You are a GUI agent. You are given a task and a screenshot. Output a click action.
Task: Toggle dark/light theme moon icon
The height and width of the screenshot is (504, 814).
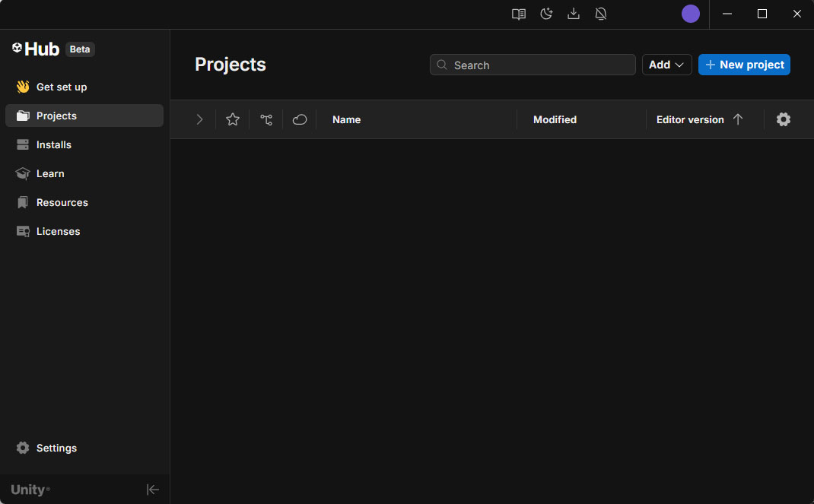[x=546, y=14]
